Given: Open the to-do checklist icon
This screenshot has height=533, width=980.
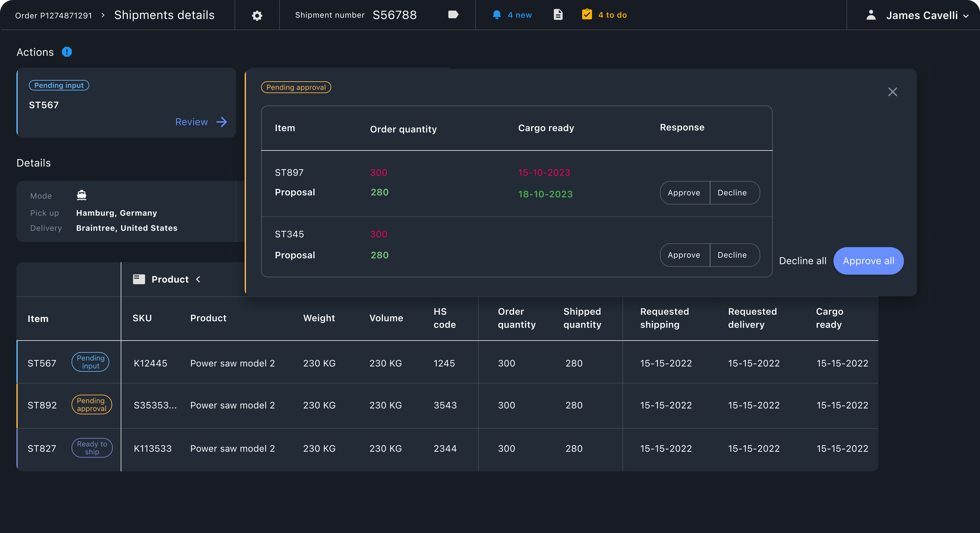Looking at the screenshot, I should (x=587, y=14).
